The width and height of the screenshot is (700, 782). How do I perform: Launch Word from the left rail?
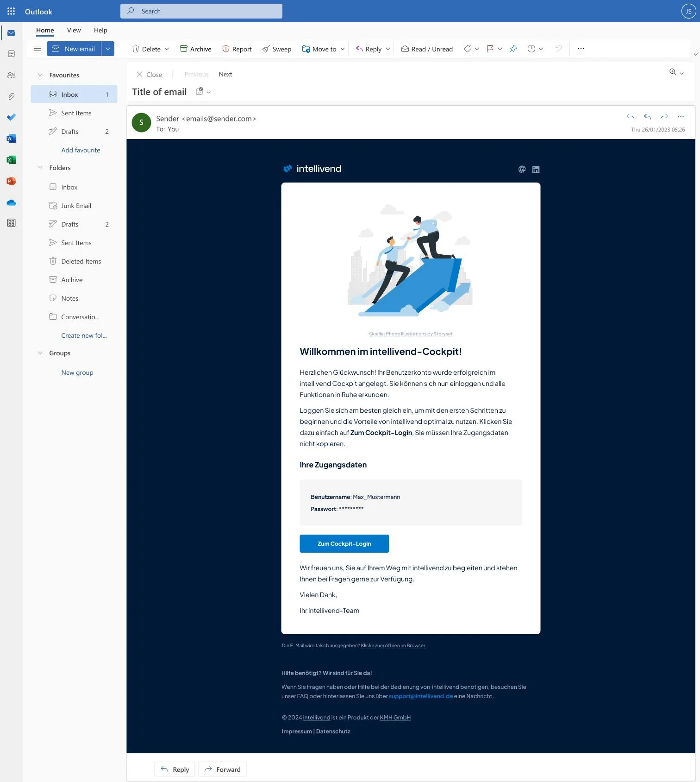(11, 139)
